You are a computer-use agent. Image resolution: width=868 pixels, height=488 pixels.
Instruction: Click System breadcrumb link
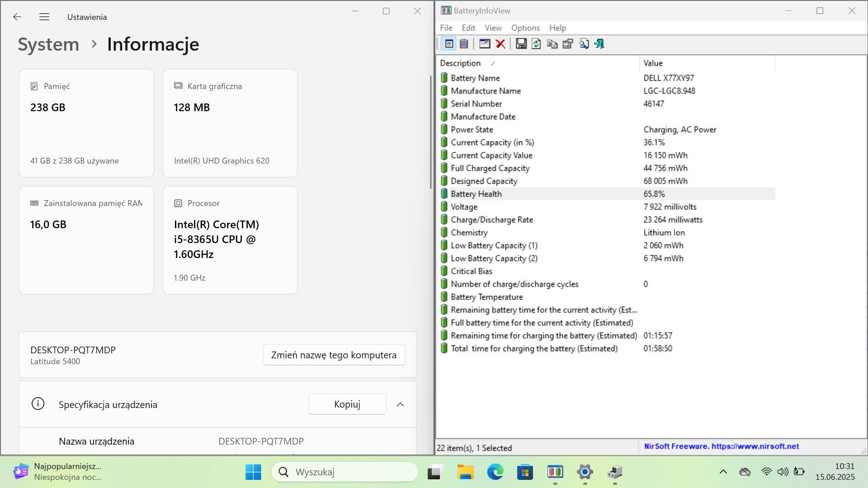coord(48,44)
